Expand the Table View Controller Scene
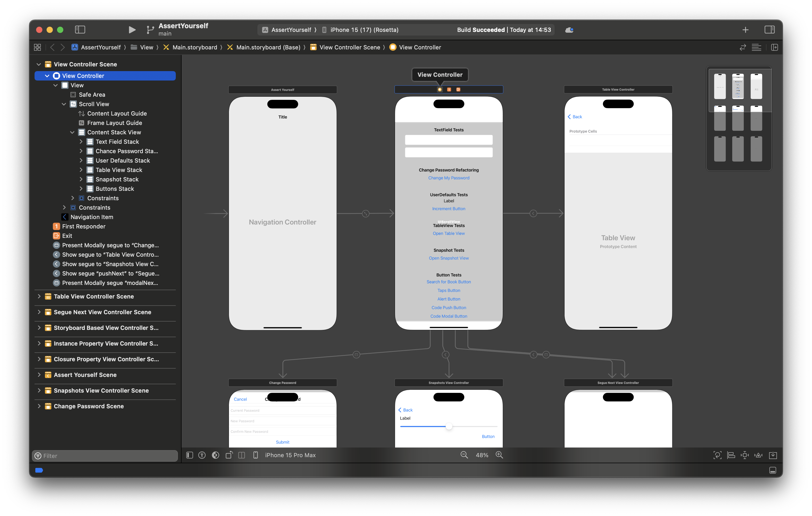This screenshot has height=516, width=812. [39, 296]
